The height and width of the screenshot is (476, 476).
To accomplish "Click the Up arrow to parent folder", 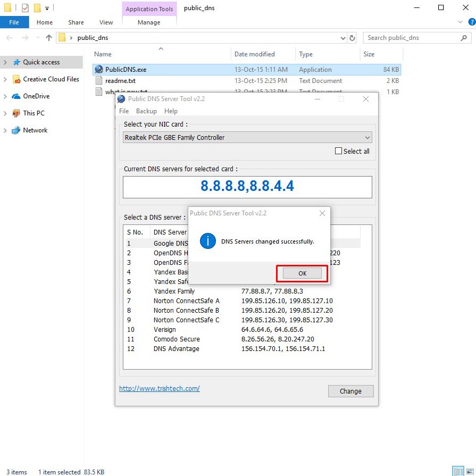I will click(49, 38).
